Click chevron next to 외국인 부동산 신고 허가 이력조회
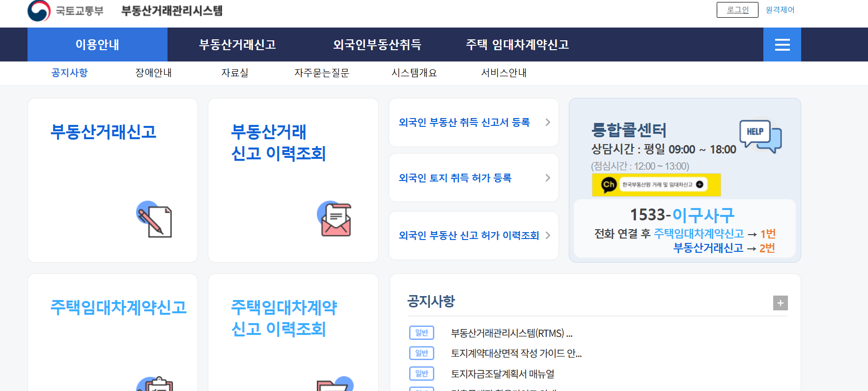The image size is (868, 391). (x=548, y=236)
